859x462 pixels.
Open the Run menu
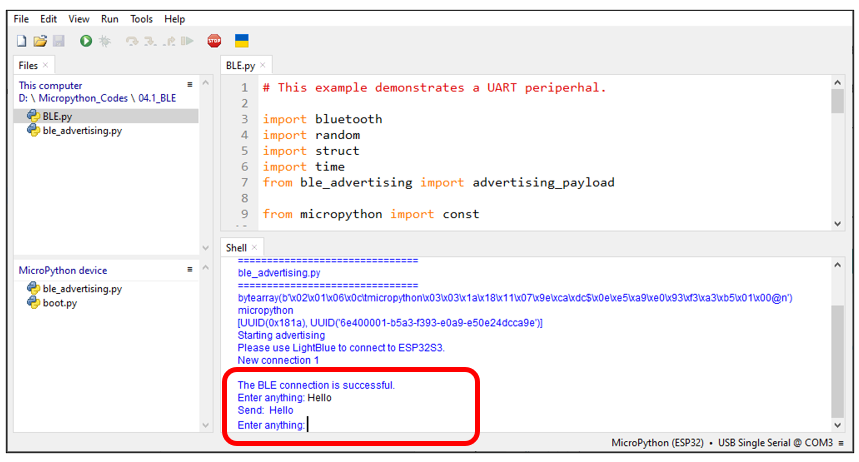click(x=110, y=19)
